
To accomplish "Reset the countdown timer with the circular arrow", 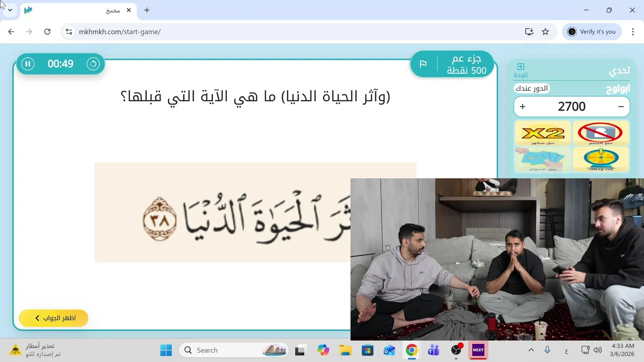I will (93, 64).
